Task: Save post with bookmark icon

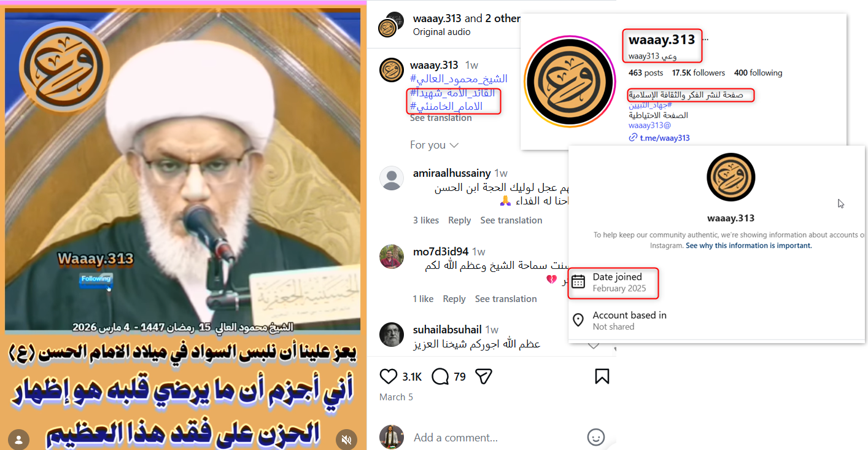Action: coord(602,376)
